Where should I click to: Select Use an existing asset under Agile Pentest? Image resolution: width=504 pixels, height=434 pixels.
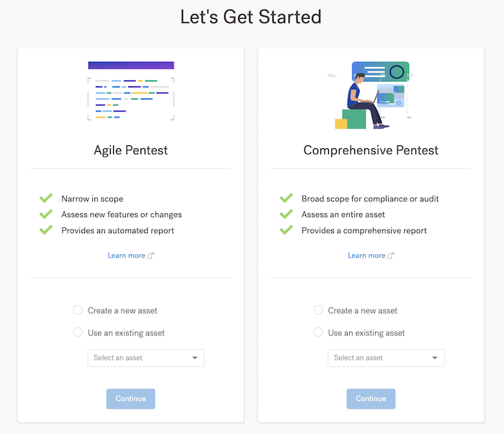pyautogui.click(x=78, y=333)
